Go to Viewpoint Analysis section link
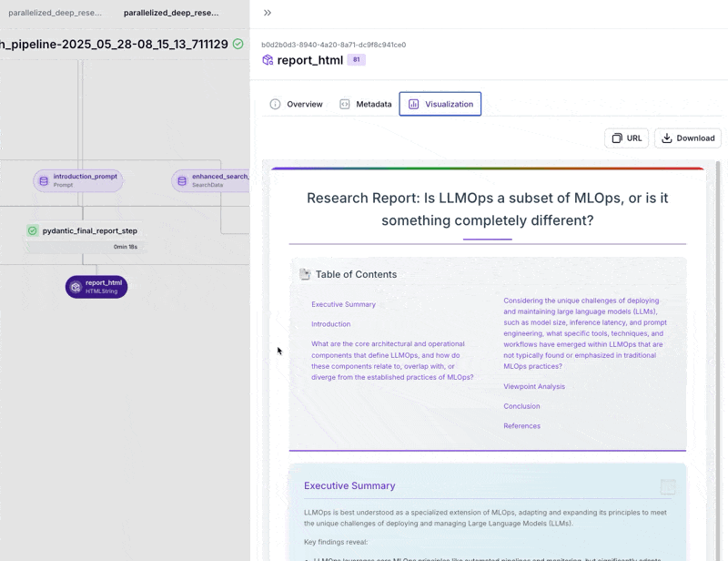Screen dimensions: 728x561 click(x=534, y=386)
